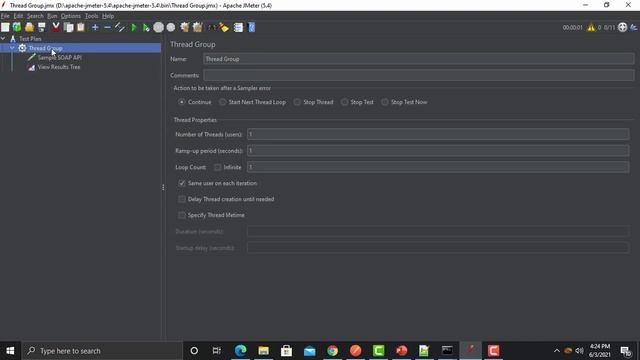The width and height of the screenshot is (640, 360).
Task: Toggle enable/disable of selected element icon
Action: (120, 27)
